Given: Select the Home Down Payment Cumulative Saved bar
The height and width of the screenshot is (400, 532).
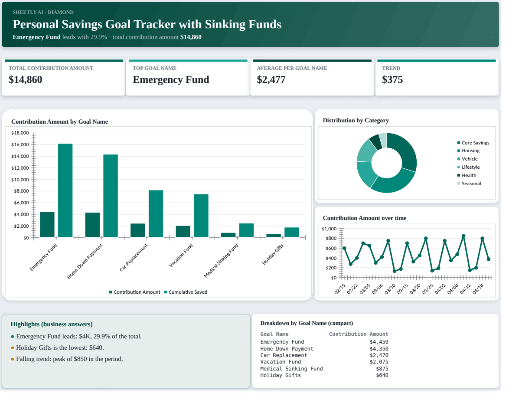Looking at the screenshot, I should pos(111,196).
